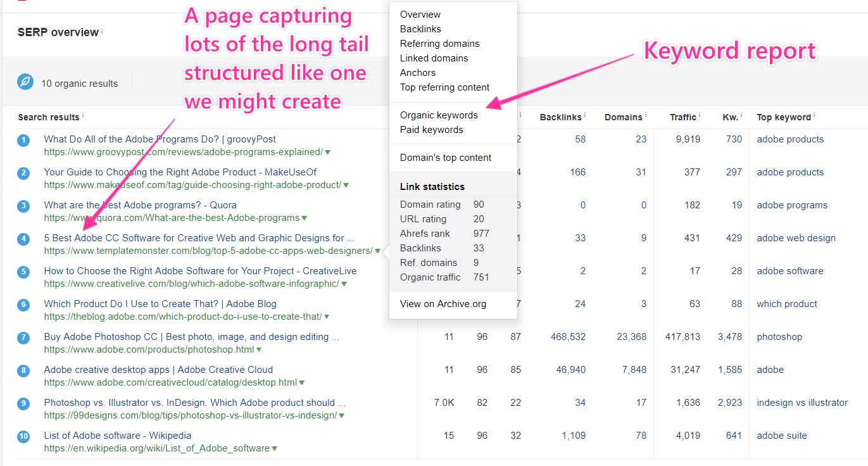Open 'Which Product Do I Use to Create That?' result
This screenshot has height=466, width=868.
pos(160,304)
